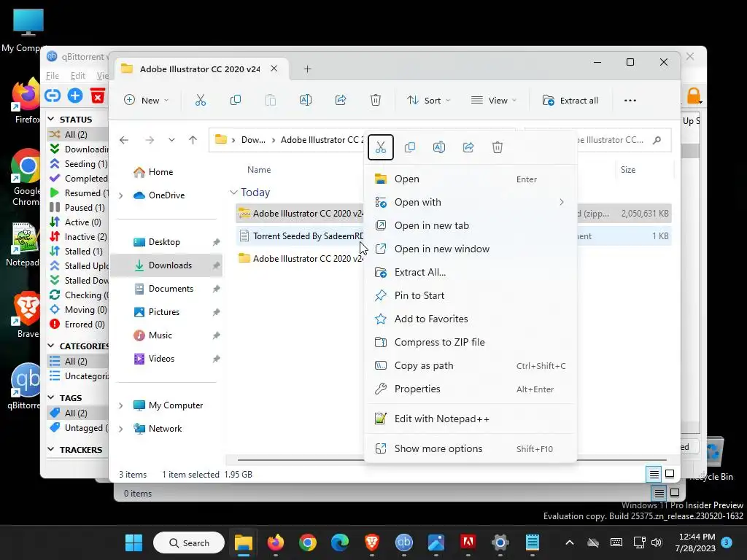Click the Cut icon in context menu
Image resolution: width=747 pixels, height=560 pixels.
tap(381, 147)
